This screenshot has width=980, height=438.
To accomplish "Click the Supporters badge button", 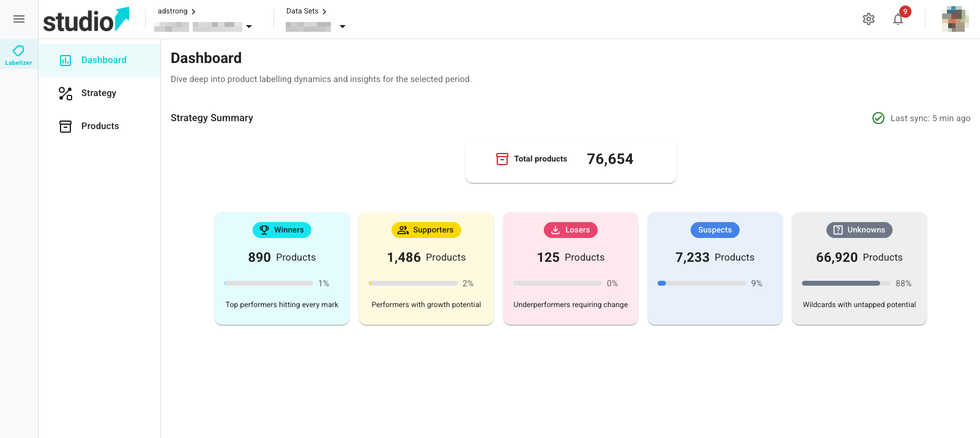I will (426, 230).
